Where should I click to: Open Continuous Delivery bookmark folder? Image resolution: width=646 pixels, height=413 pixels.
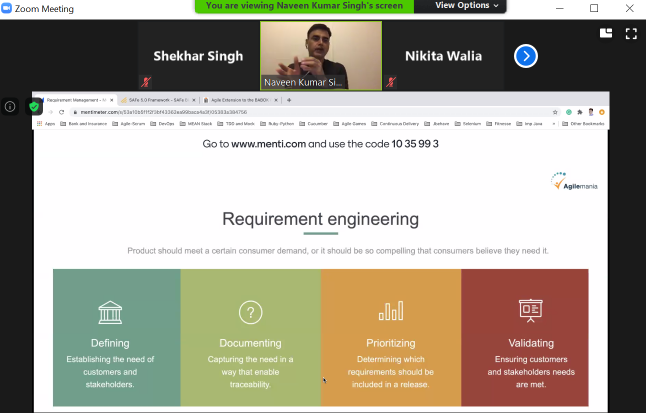point(395,124)
